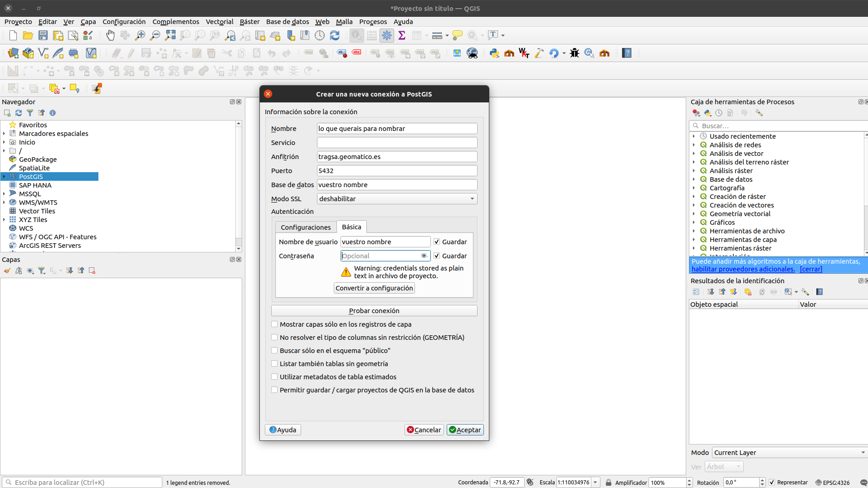Click the lock scale padlock icon

tap(609, 483)
